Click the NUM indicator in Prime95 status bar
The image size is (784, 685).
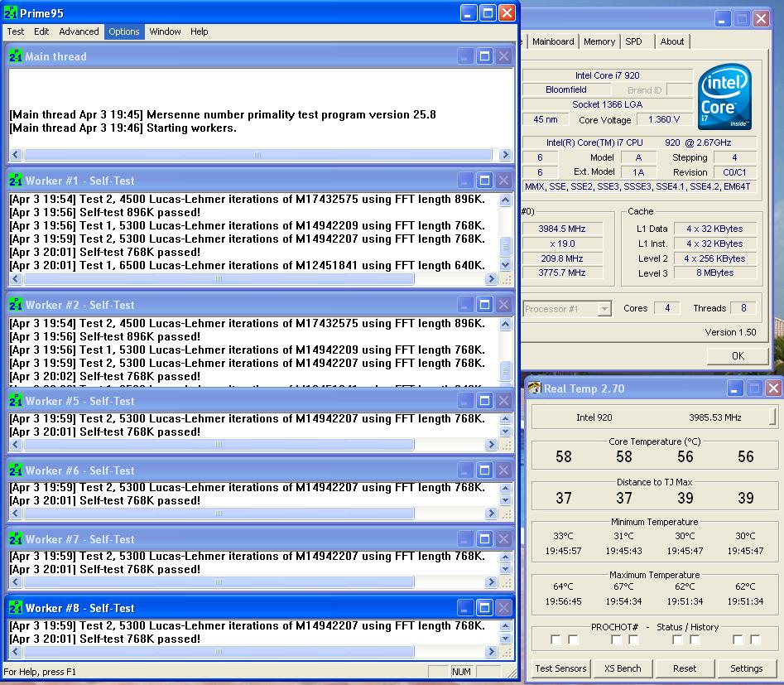[x=461, y=672]
